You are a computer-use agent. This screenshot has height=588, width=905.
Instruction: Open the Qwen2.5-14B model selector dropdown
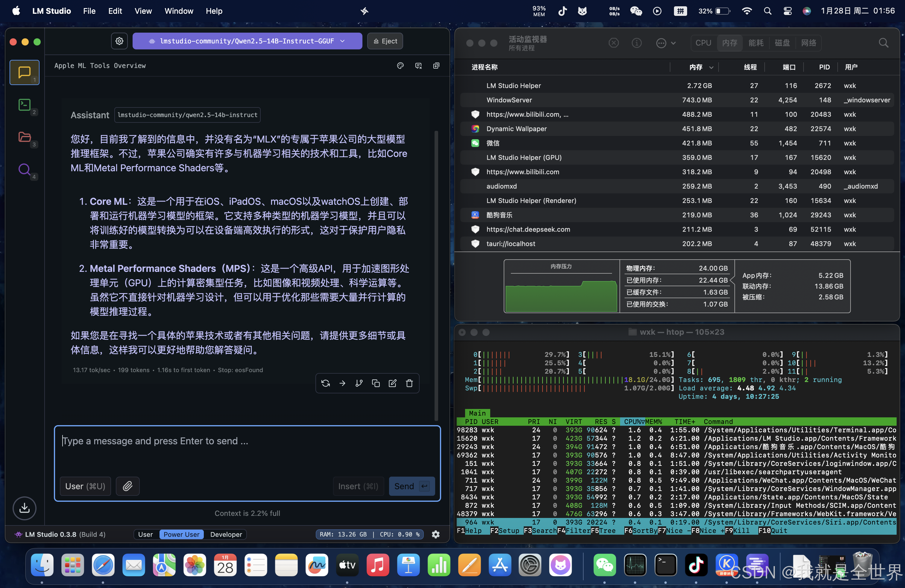click(x=247, y=41)
